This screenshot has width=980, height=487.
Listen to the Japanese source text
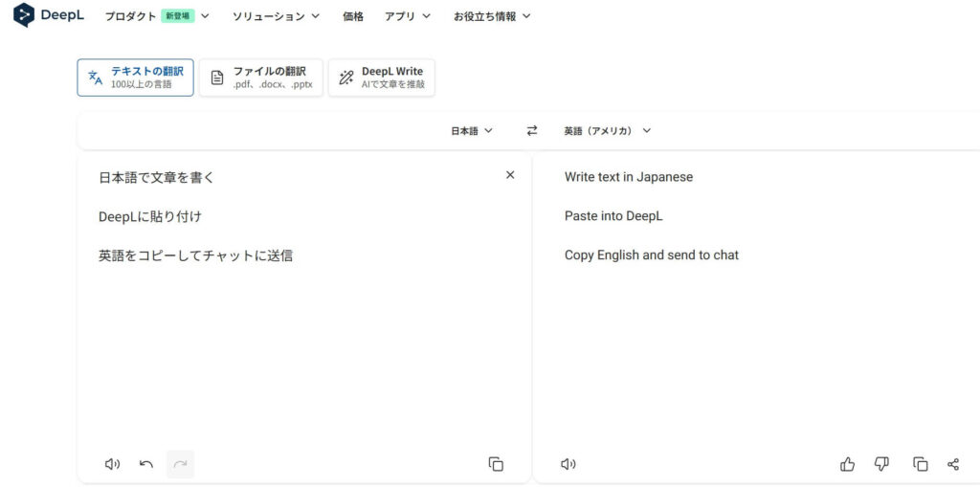(112, 464)
